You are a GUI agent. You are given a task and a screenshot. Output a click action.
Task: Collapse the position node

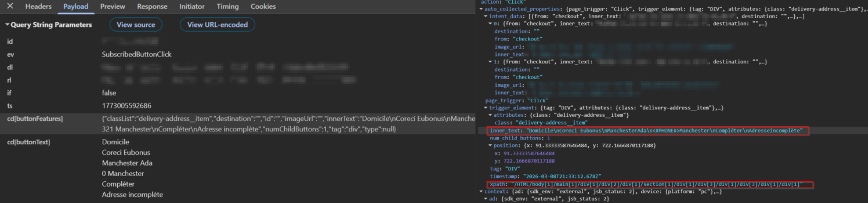[490, 146]
